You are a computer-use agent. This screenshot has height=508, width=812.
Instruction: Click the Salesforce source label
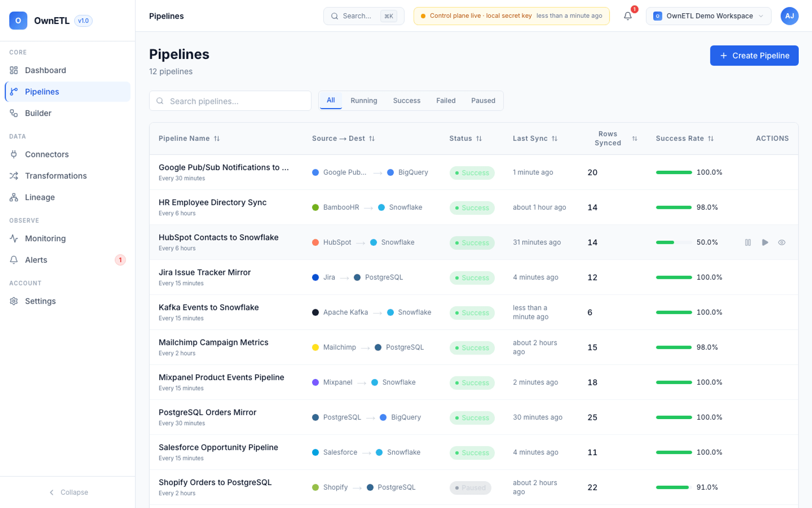340,452
